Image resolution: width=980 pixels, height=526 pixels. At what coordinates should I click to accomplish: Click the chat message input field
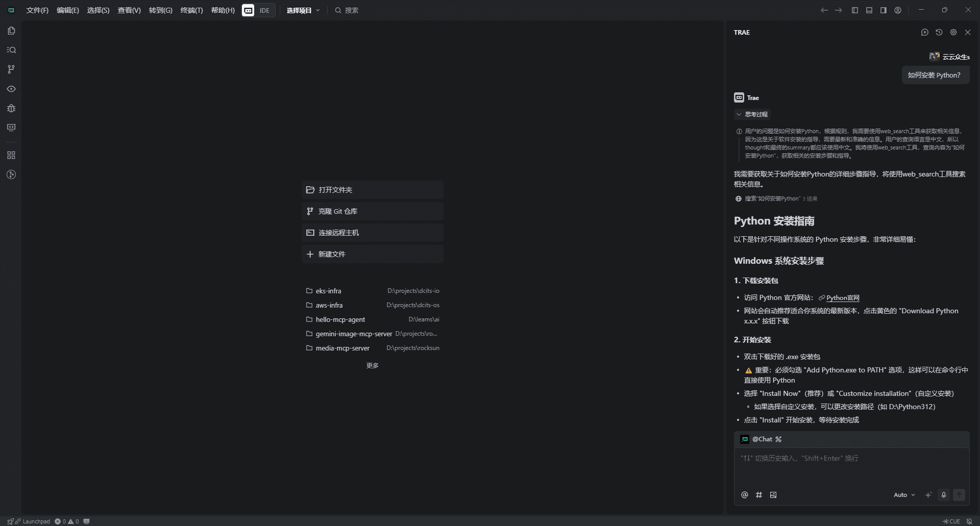coord(851,467)
